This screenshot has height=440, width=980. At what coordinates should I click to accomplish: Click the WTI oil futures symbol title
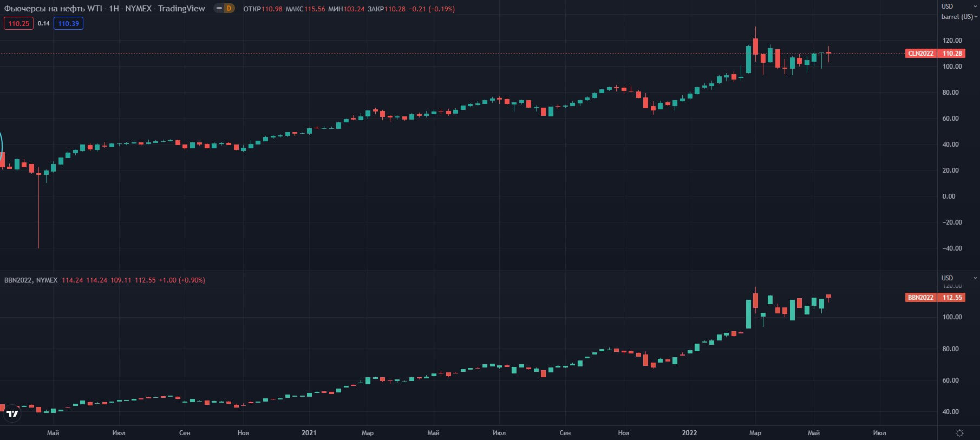point(53,9)
